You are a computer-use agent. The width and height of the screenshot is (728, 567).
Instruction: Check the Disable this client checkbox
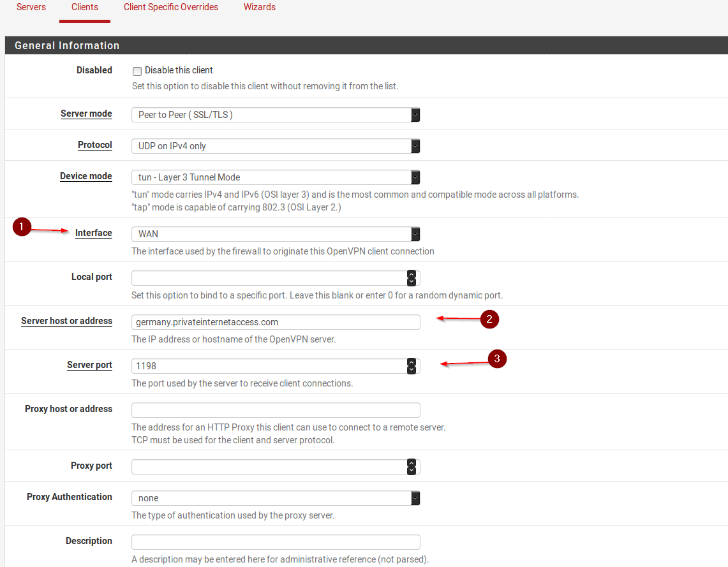[137, 71]
